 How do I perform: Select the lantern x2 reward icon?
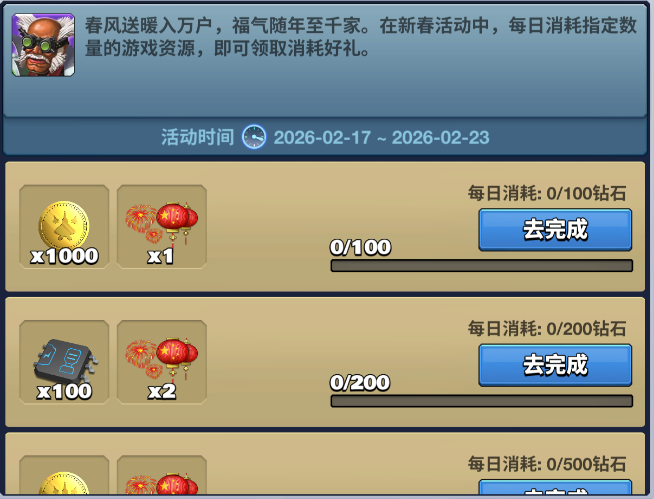(162, 362)
